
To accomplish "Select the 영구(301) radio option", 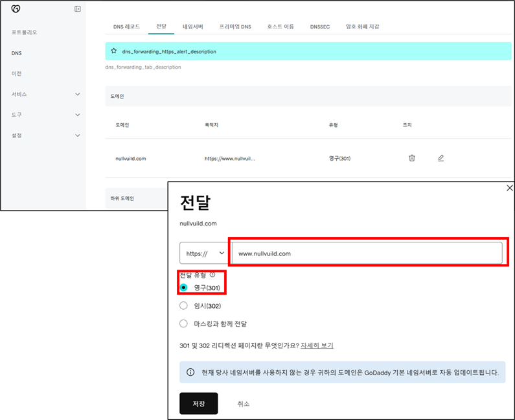I will point(183,288).
